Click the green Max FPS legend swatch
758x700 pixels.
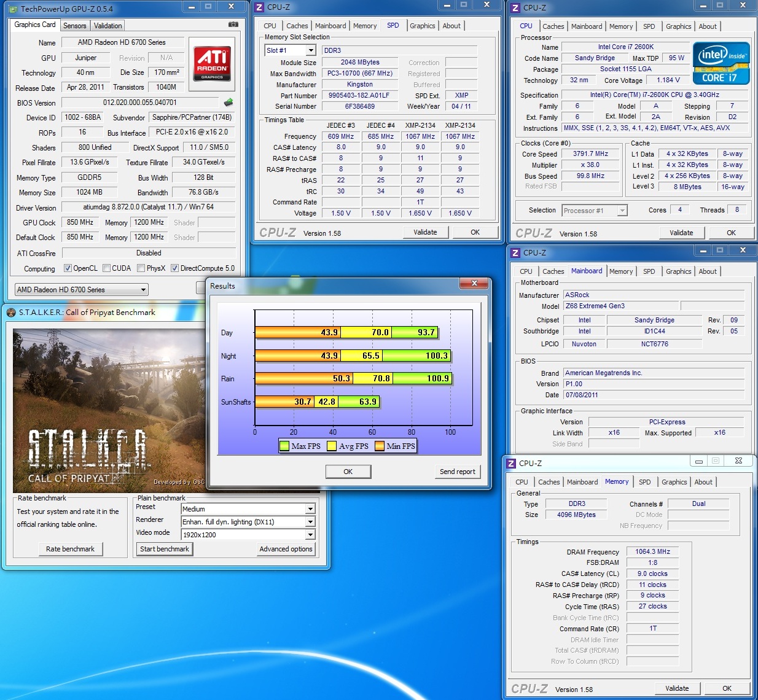point(284,446)
